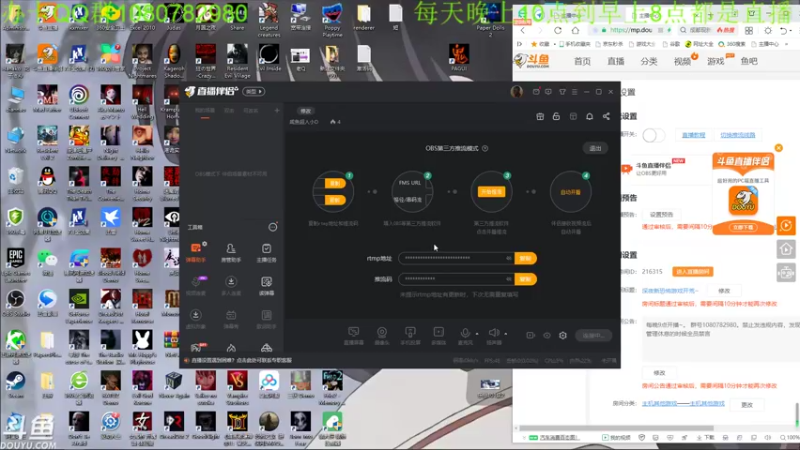Open the gift box icon in companion toolbar
Image resolution: width=800 pixels, height=450 pixels.
coord(540,117)
